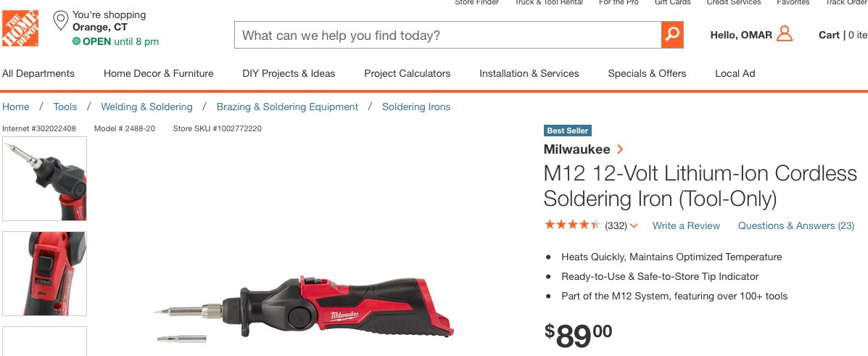Navigate to Welding & Soldering breadcrumb
868x356 pixels.
[x=146, y=107]
